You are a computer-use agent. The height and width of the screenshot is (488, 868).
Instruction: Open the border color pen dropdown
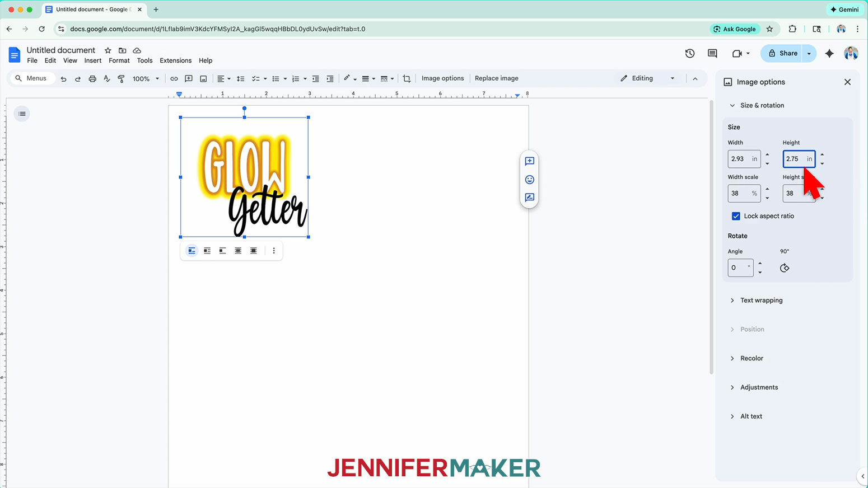350,79
